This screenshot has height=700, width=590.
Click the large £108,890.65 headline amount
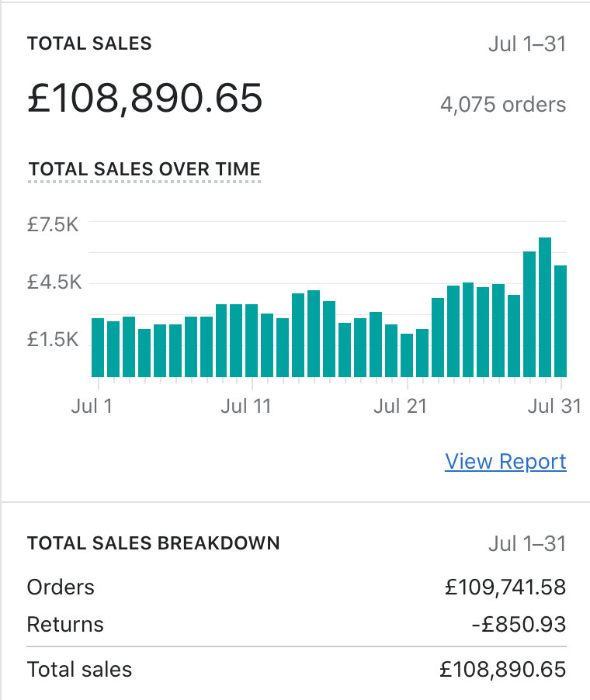145,99
